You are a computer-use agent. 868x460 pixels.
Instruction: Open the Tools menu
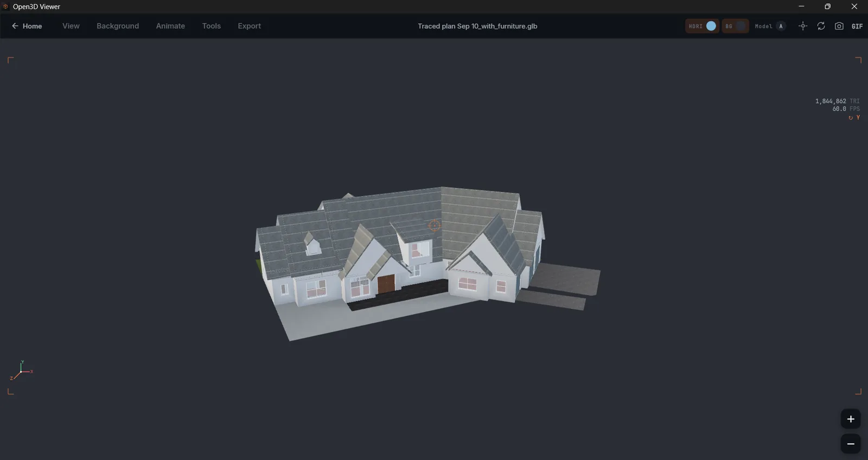[212, 26]
